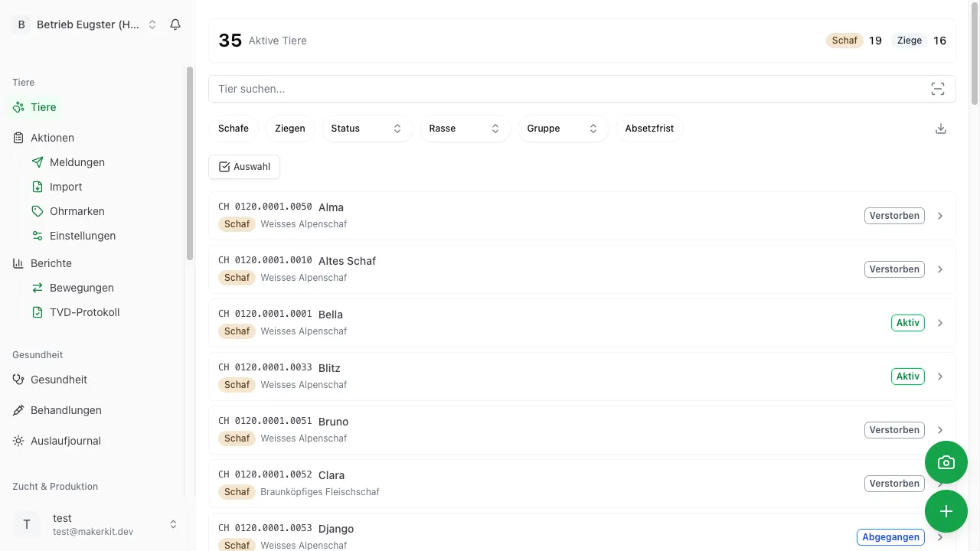Focus the Tier suchen search field
The width and height of the screenshot is (980, 551).
(x=567, y=89)
